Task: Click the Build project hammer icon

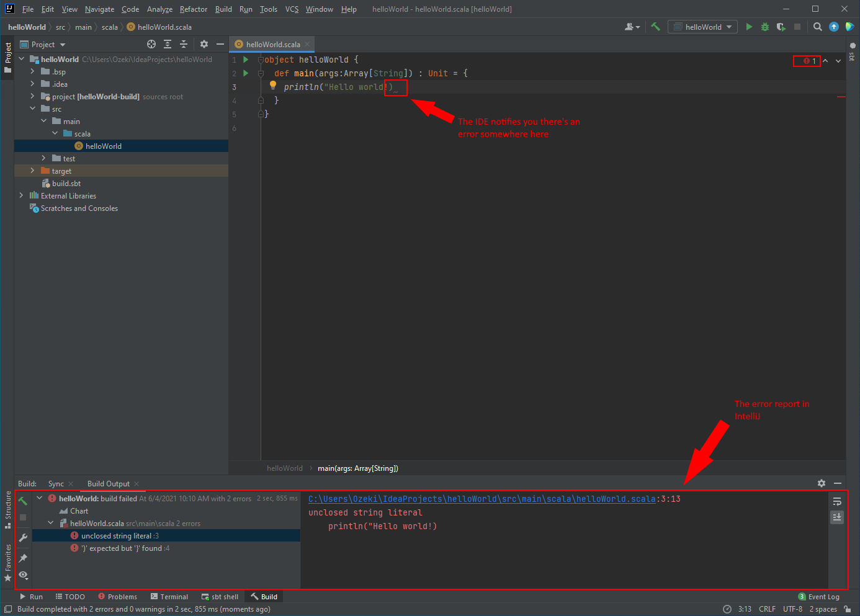Action: [x=655, y=27]
